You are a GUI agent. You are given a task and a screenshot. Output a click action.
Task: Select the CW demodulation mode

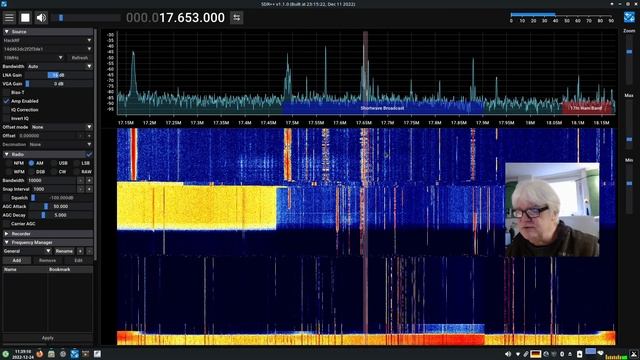click(58, 172)
